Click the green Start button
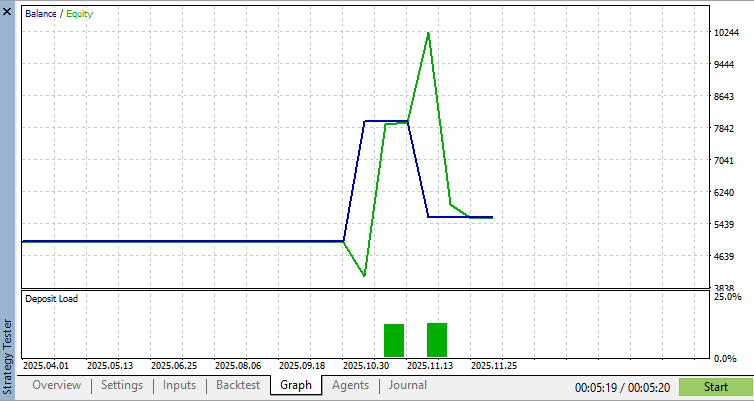Image resolution: width=754 pixels, height=401 pixels. pos(716,387)
